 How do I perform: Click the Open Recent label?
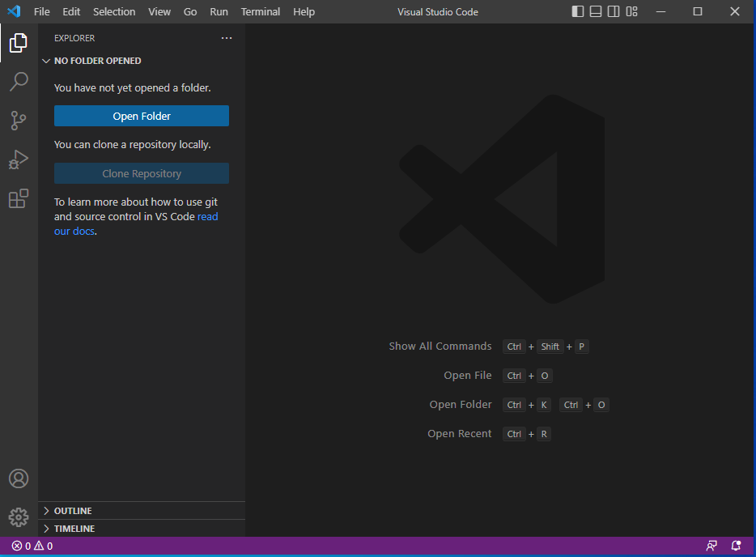(x=460, y=434)
